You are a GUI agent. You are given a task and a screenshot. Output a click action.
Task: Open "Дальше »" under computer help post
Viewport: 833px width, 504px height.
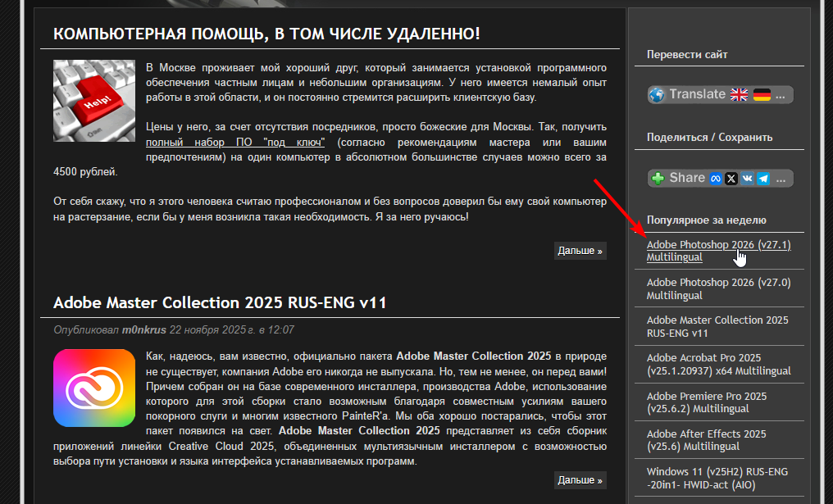580,251
